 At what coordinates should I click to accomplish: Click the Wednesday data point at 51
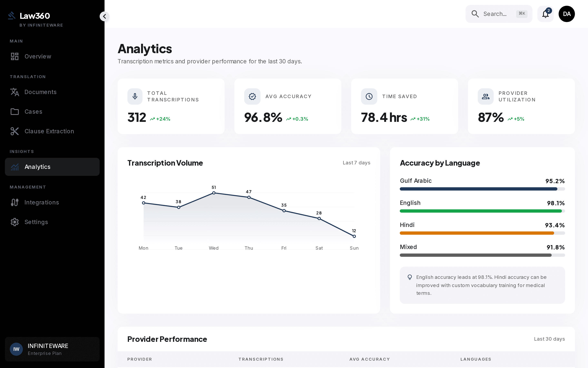(214, 193)
